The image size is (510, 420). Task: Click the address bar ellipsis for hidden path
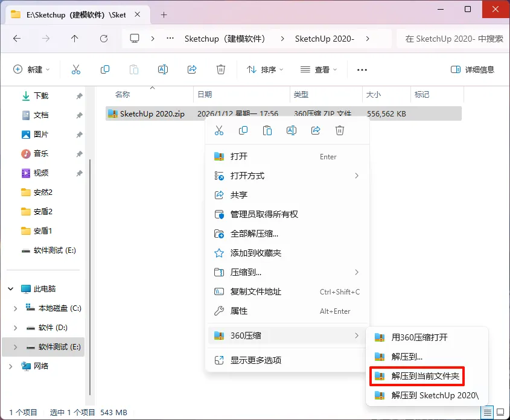pos(170,39)
